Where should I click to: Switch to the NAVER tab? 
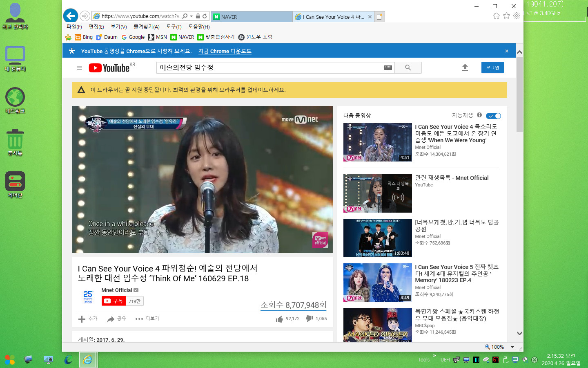(252, 17)
